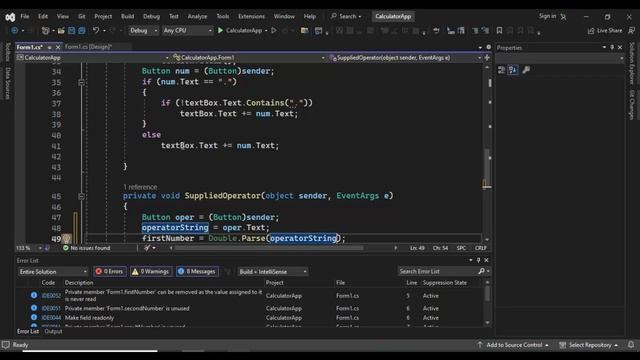This screenshot has height=360, width=640.
Task: Click the Error List vertical scrollbar
Action: 487,303
